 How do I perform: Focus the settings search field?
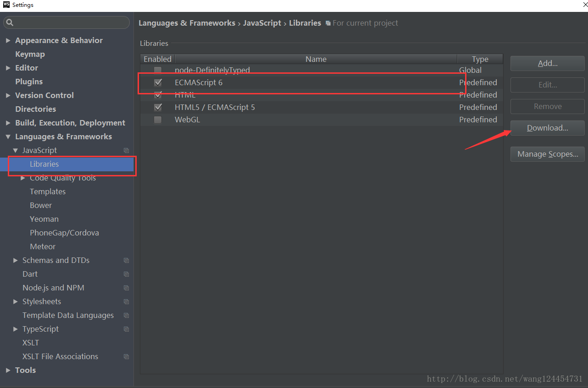coord(67,22)
